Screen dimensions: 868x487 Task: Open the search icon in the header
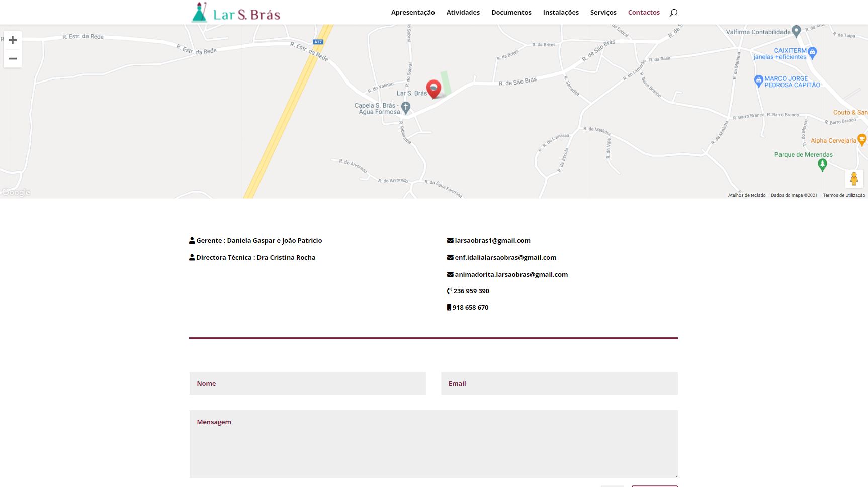click(673, 13)
